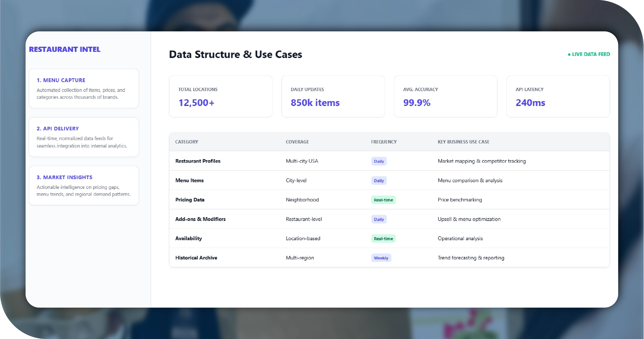Open the Market Insights sidebar card
Image resolution: width=644 pixels, height=339 pixels.
pos(84,185)
